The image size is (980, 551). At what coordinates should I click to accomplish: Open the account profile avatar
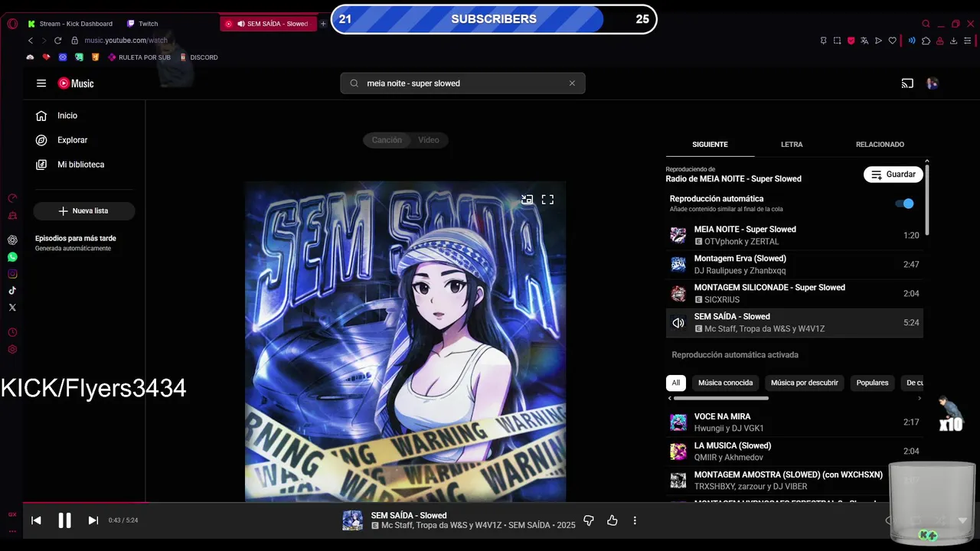pyautogui.click(x=933, y=83)
